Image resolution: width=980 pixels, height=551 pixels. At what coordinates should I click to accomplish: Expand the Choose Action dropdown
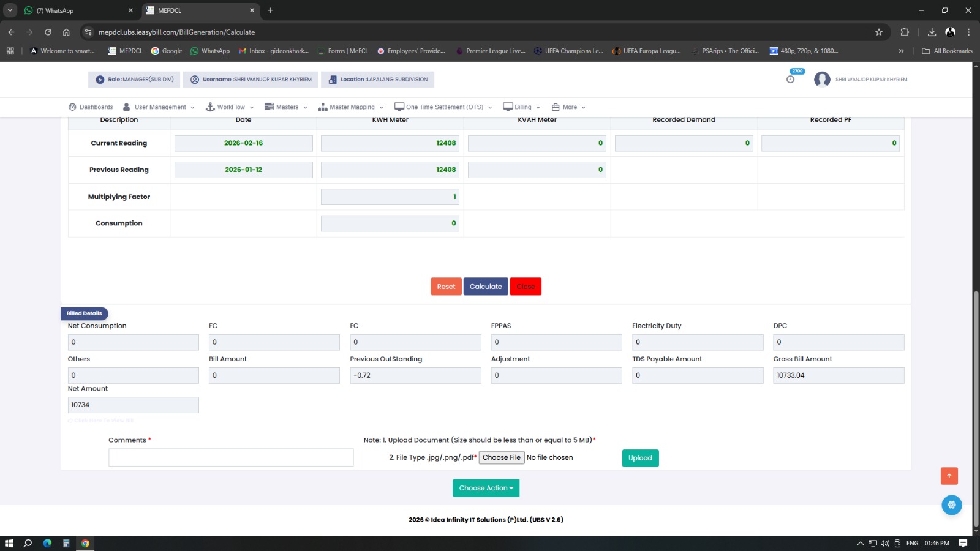[486, 488]
